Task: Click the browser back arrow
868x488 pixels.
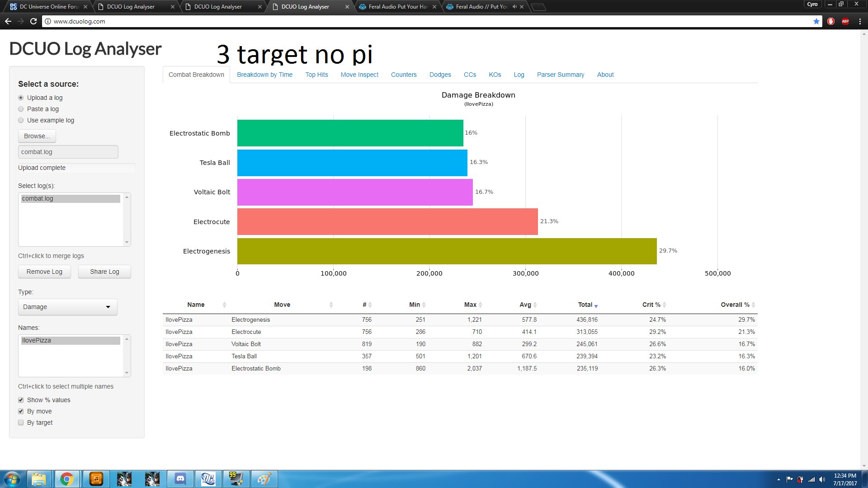Action: pyautogui.click(x=8, y=21)
